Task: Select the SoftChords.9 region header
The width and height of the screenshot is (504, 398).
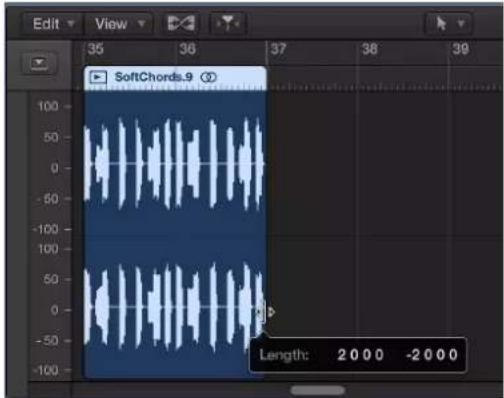Action: coord(175,78)
